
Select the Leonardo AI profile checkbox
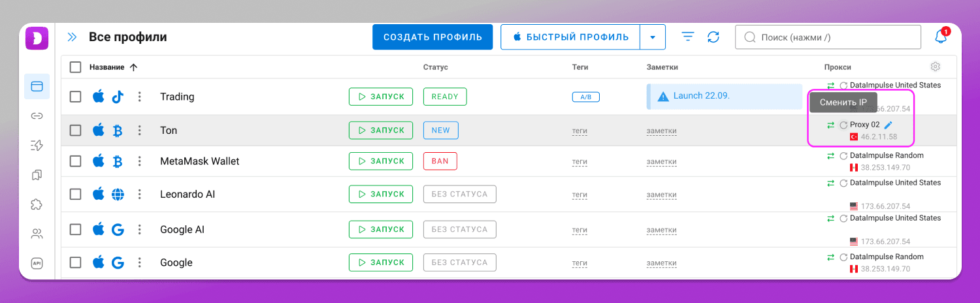[x=76, y=194]
